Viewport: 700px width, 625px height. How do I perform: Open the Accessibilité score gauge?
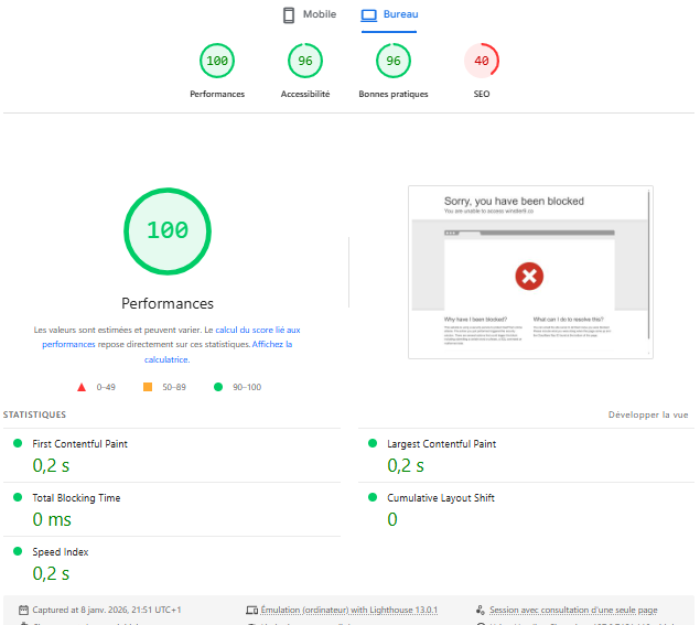305,62
